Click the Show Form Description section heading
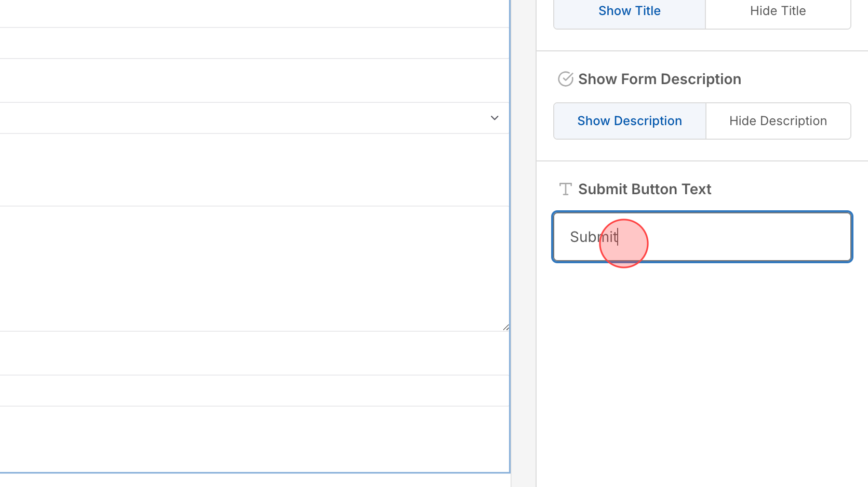This screenshot has height=487, width=868. pos(660,79)
